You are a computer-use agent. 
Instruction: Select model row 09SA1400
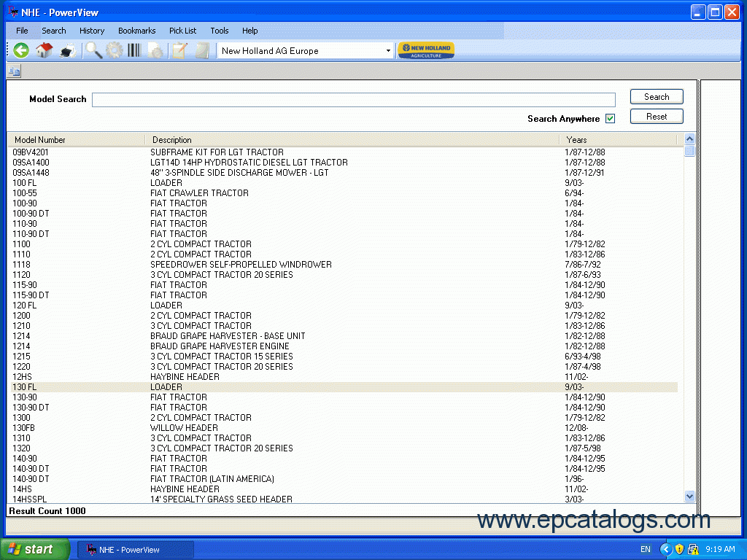click(344, 163)
